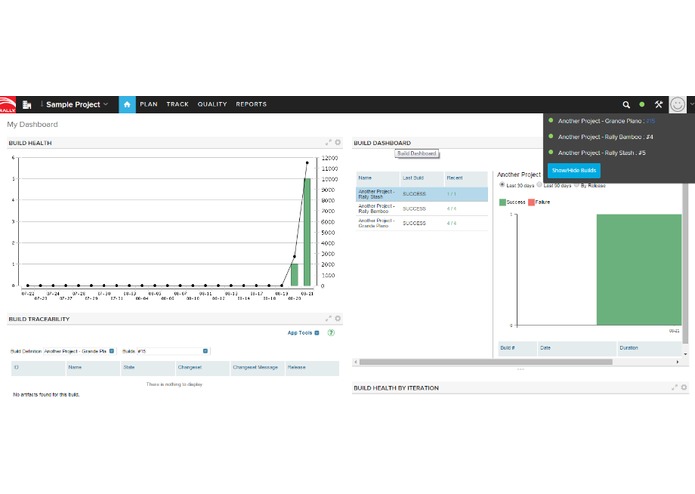Sort by Recent column header
The height and width of the screenshot is (494, 695).
(466, 179)
